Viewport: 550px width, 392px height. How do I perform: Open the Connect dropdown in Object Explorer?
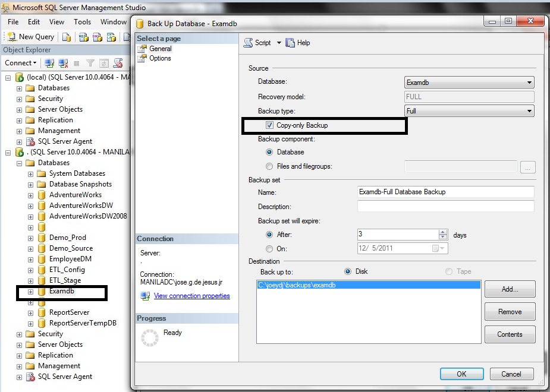[20, 63]
